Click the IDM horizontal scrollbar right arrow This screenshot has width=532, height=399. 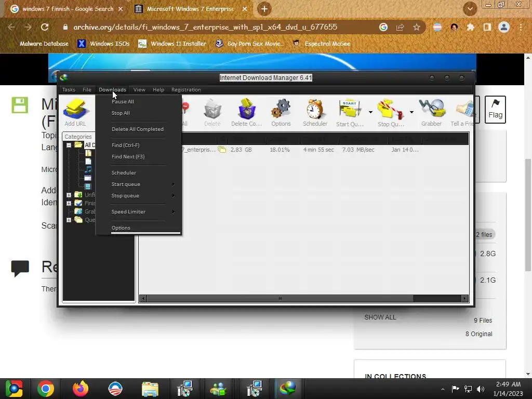click(x=464, y=299)
